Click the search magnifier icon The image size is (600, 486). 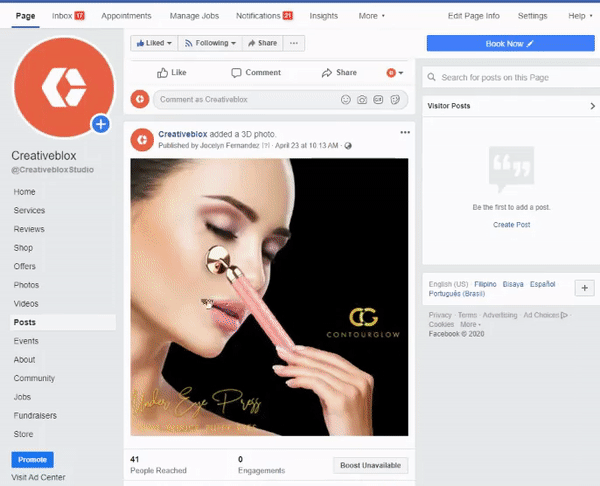(x=431, y=77)
